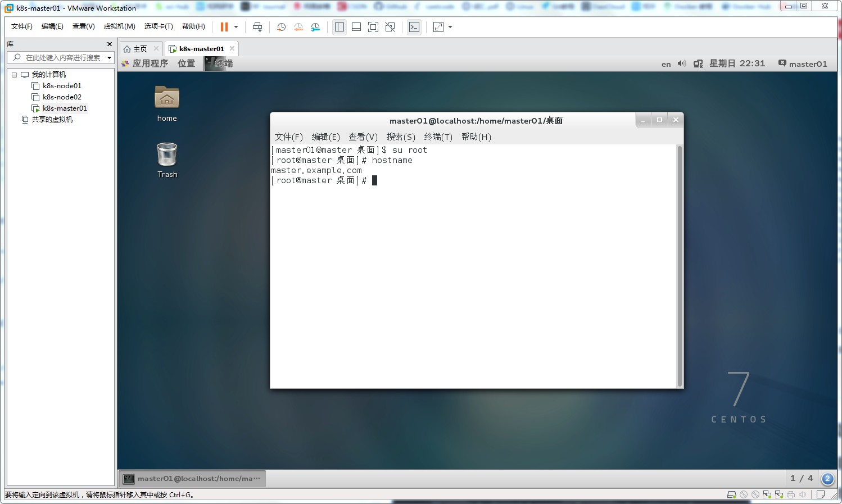Collapse the 我的计算机 tree node
Viewport: 842px width, 504px height.
[x=13, y=74]
